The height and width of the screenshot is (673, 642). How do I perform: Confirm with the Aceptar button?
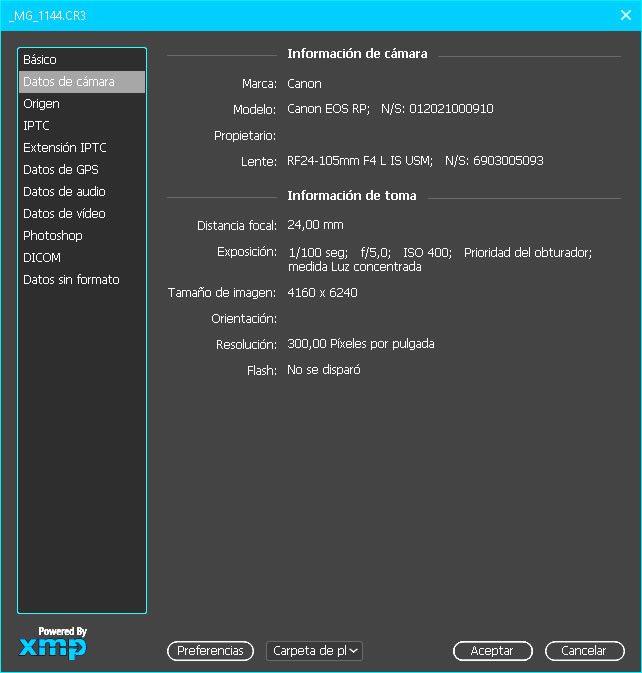coord(493,651)
